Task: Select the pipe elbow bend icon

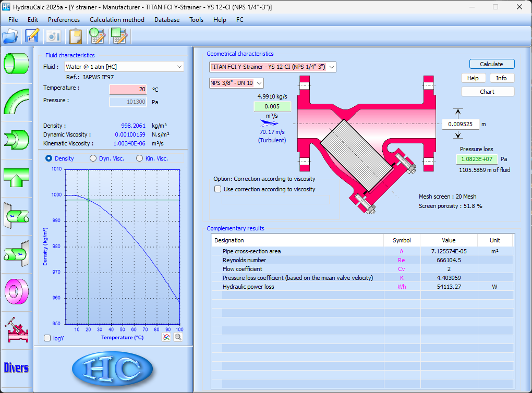Action: point(17,102)
